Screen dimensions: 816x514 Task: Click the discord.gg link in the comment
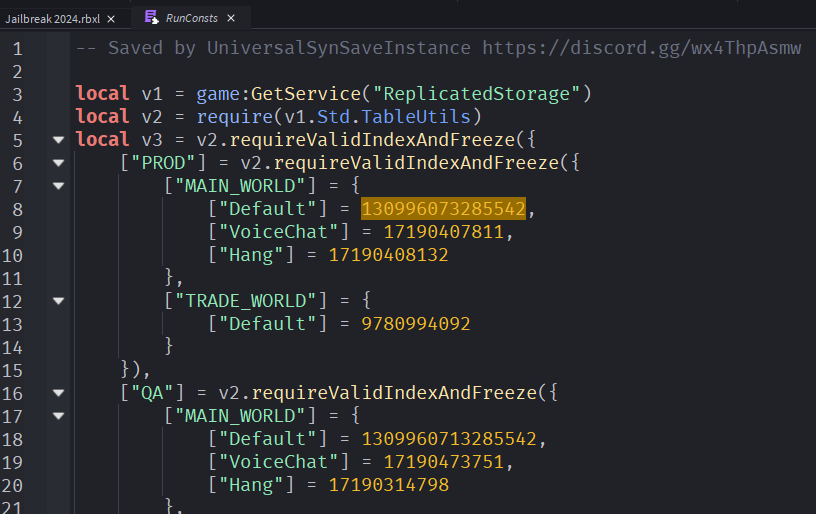click(x=641, y=48)
